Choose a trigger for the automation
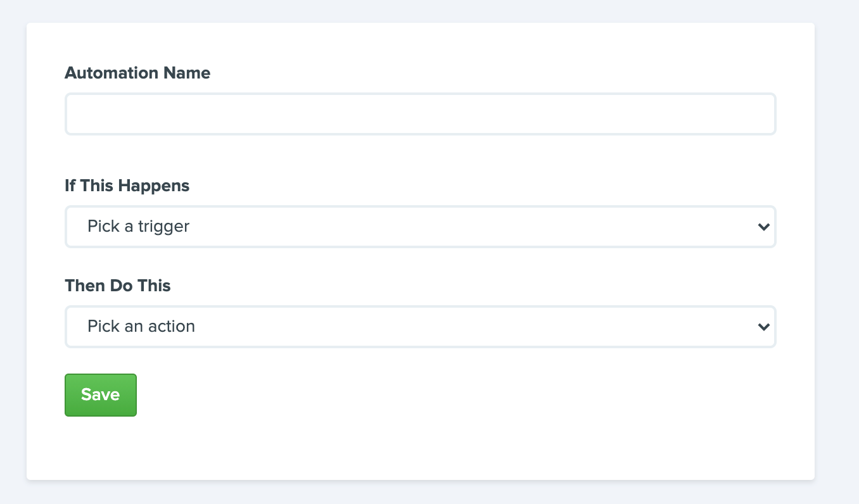The width and height of the screenshot is (859, 504). coord(421,227)
